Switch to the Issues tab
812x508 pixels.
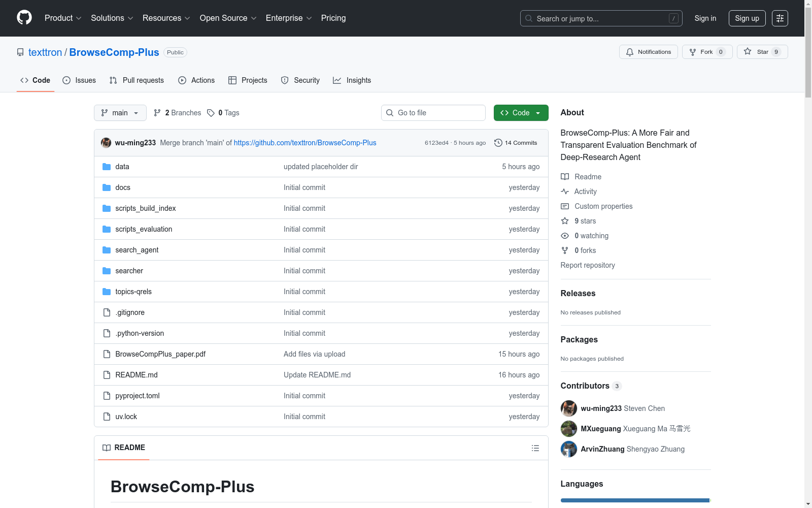click(79, 80)
